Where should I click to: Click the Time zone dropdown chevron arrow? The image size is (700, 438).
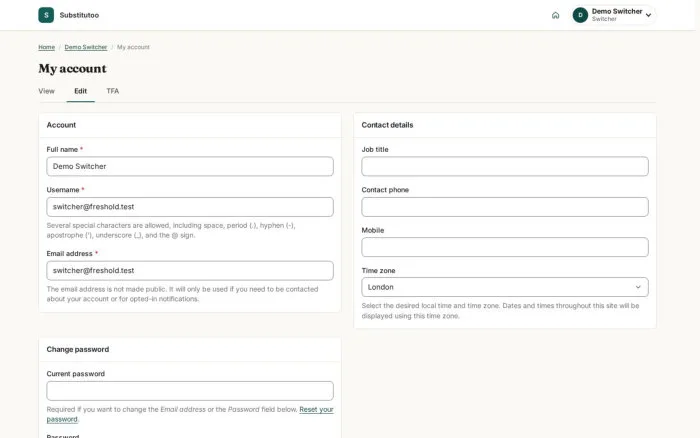(638, 287)
